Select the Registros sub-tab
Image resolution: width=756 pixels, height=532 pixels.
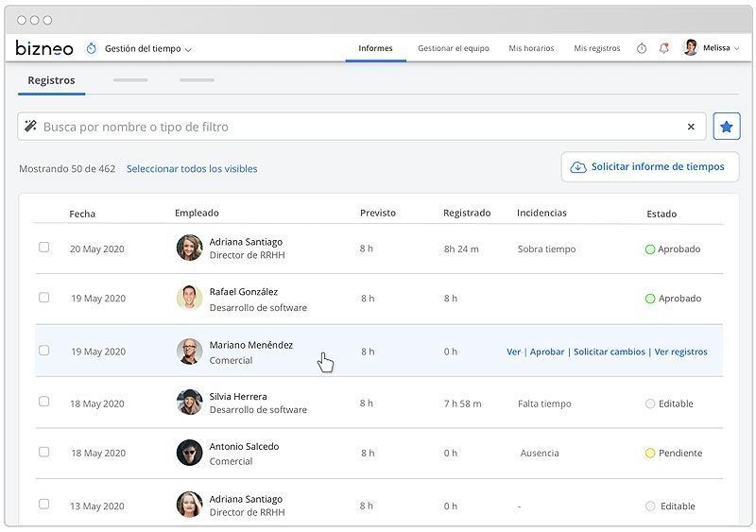coord(51,80)
